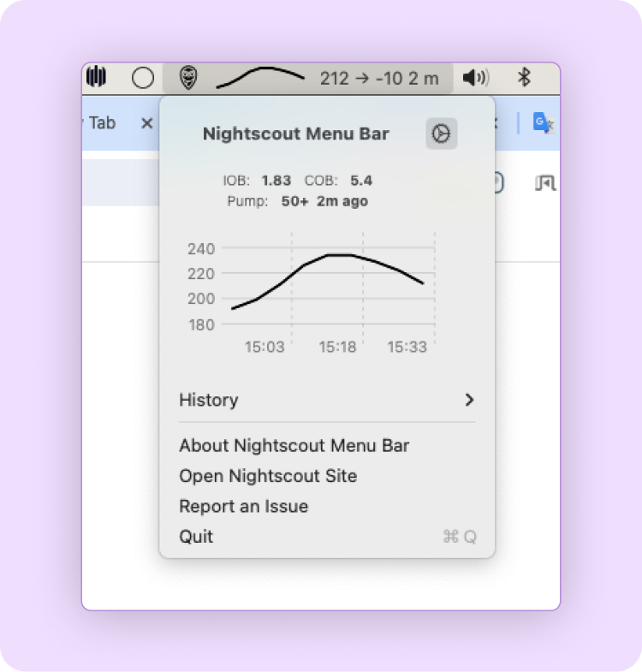Click the History chevron arrow

point(468,400)
